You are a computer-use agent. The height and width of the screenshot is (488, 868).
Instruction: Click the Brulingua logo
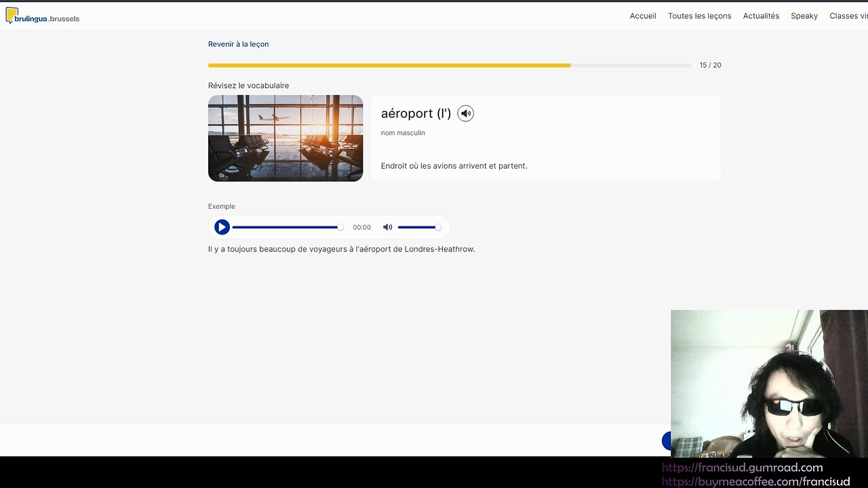[x=42, y=16]
